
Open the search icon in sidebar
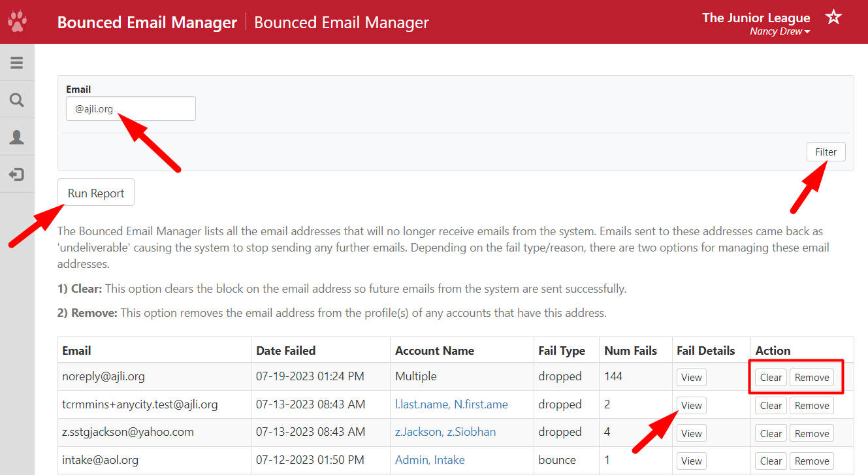17,100
